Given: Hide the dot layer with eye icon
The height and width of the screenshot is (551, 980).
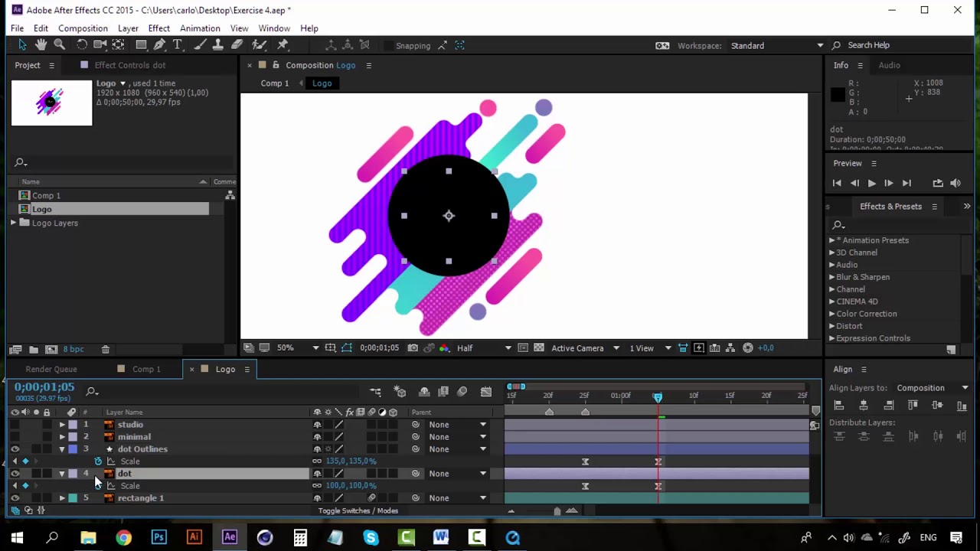Looking at the screenshot, I should 15,474.
